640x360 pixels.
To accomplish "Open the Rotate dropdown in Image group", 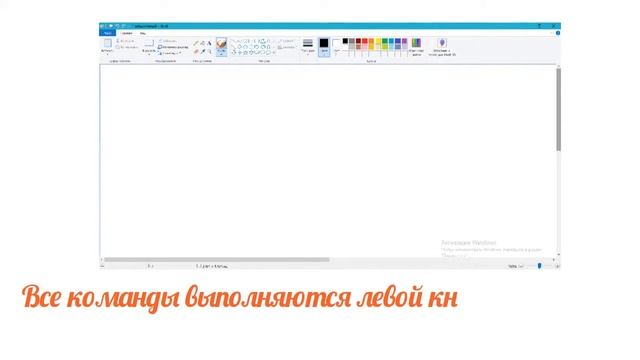I will tap(170, 53).
